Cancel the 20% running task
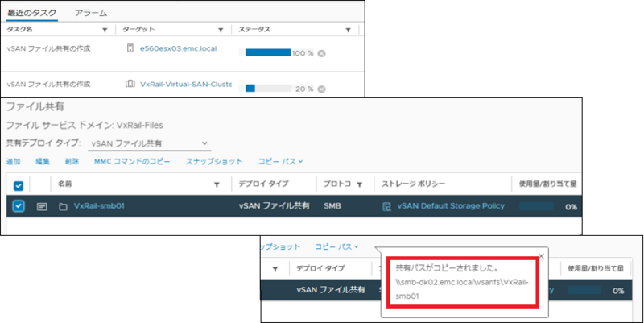This screenshot has height=323, width=644. 321,89
